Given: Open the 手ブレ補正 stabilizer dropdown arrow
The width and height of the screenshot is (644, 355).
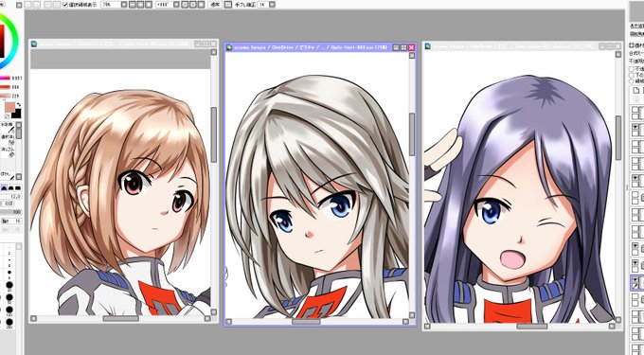Looking at the screenshot, I should tap(273, 5).
